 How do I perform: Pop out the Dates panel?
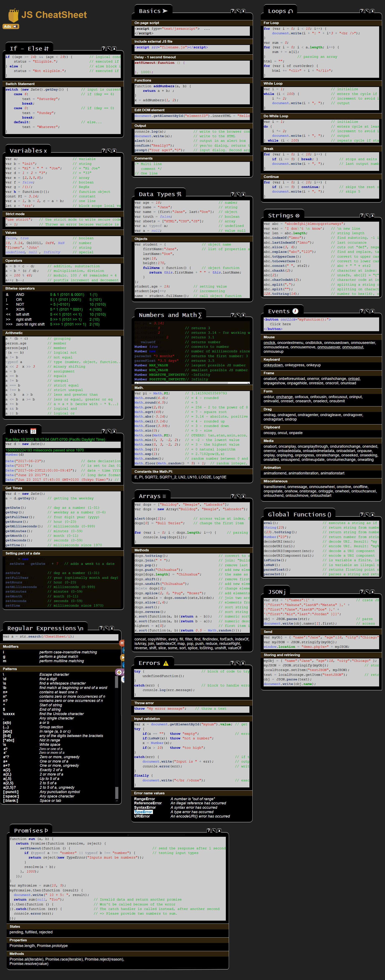pyautogui.click(x=109, y=431)
